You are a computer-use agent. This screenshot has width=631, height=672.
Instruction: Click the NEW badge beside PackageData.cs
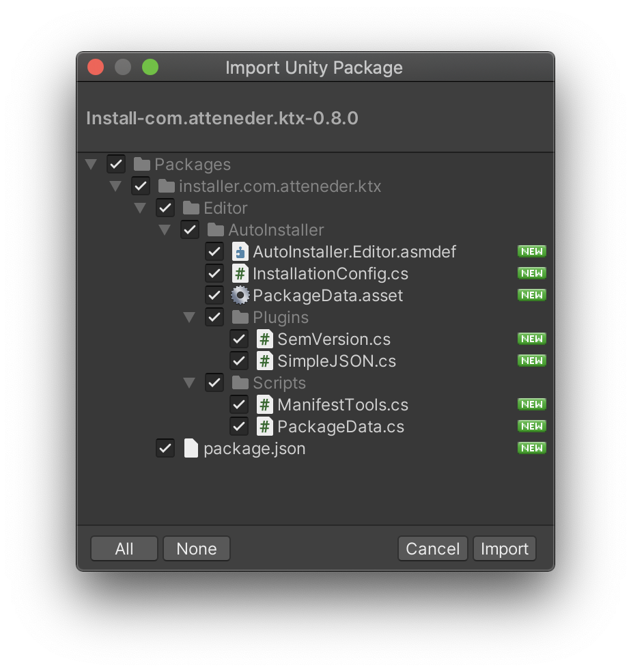tap(531, 426)
